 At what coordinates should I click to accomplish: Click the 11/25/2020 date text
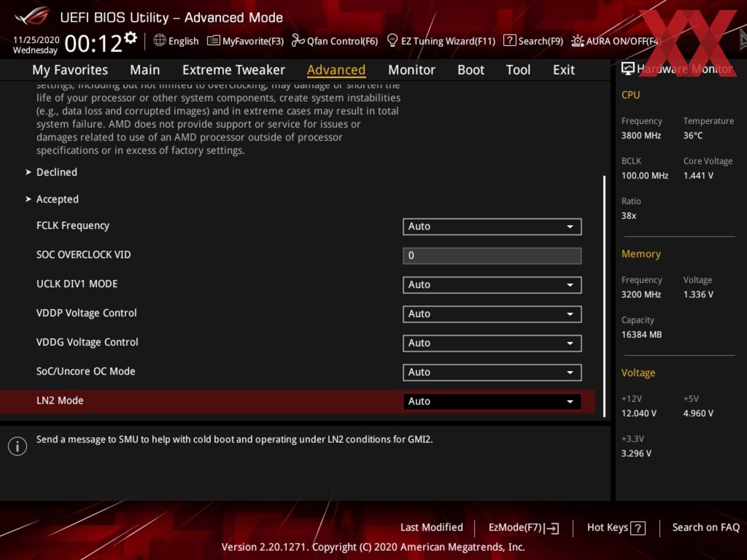point(36,40)
